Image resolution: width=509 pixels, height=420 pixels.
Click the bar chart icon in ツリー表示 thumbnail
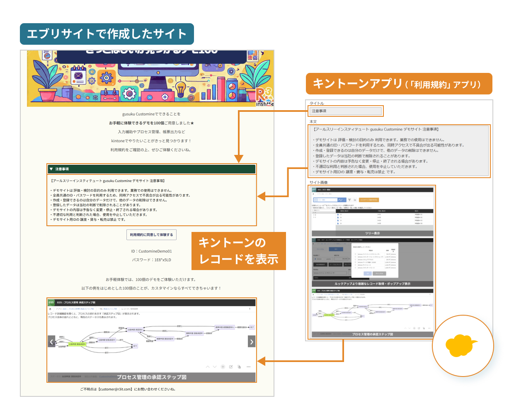[355, 200]
